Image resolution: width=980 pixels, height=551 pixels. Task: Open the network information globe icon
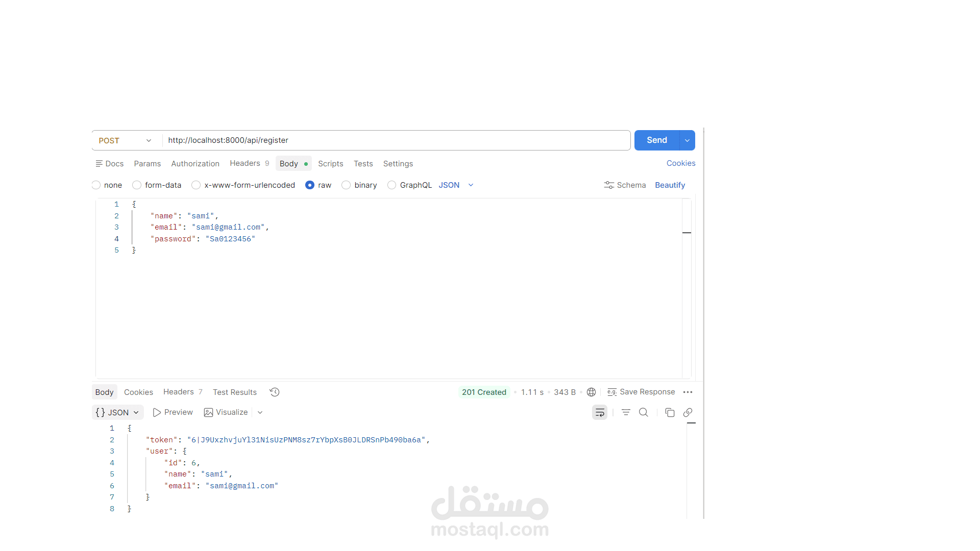pyautogui.click(x=591, y=392)
